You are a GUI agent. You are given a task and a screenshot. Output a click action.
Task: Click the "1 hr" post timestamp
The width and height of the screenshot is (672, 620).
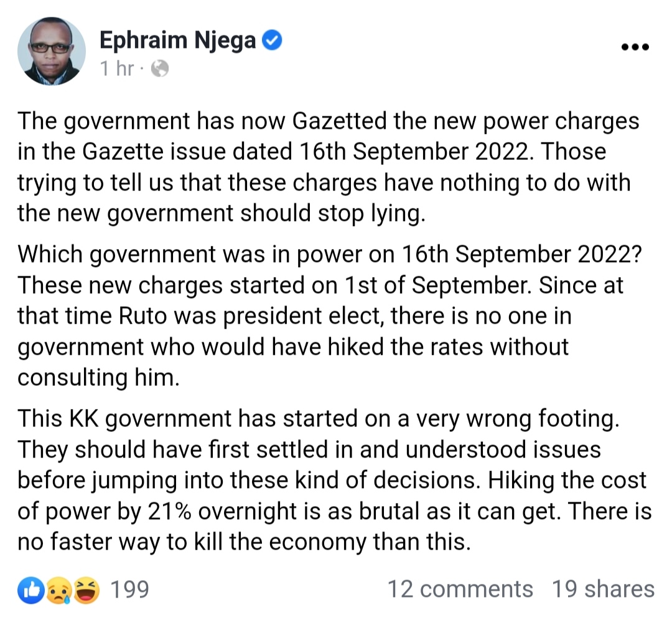tap(116, 69)
